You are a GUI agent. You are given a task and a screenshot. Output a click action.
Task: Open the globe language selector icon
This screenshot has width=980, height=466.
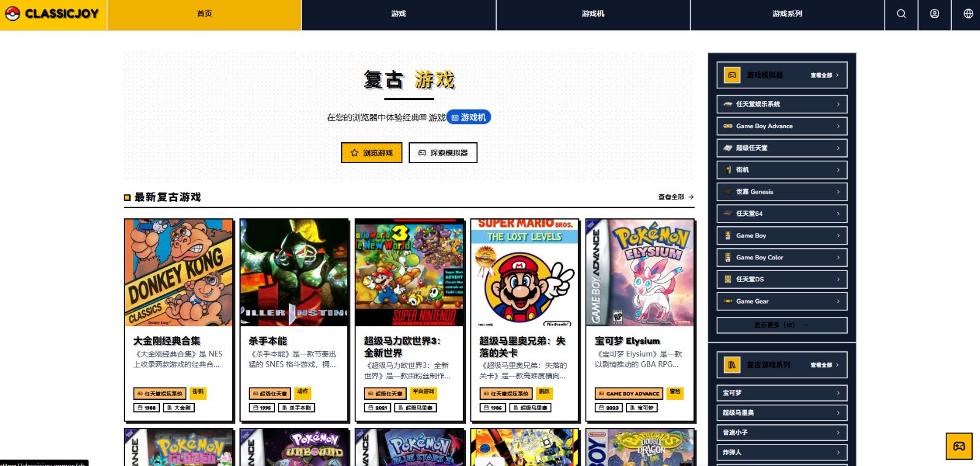point(968,14)
